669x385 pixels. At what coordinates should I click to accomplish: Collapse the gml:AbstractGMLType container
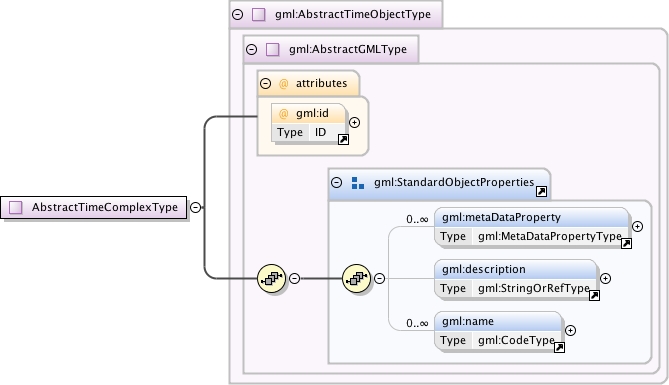click(252, 50)
